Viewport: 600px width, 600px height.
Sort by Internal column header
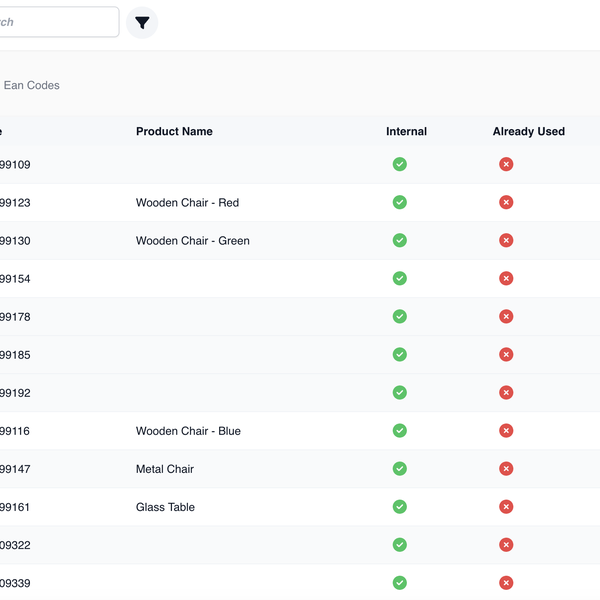tap(406, 132)
